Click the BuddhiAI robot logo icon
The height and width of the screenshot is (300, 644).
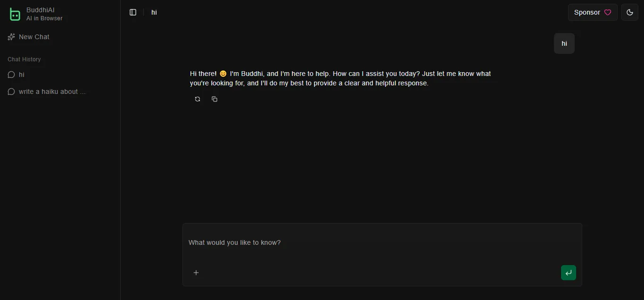point(15,14)
